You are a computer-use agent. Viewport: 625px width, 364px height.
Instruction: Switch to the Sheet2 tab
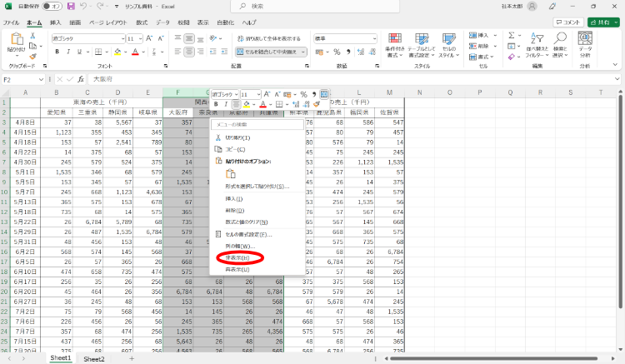coord(94,359)
